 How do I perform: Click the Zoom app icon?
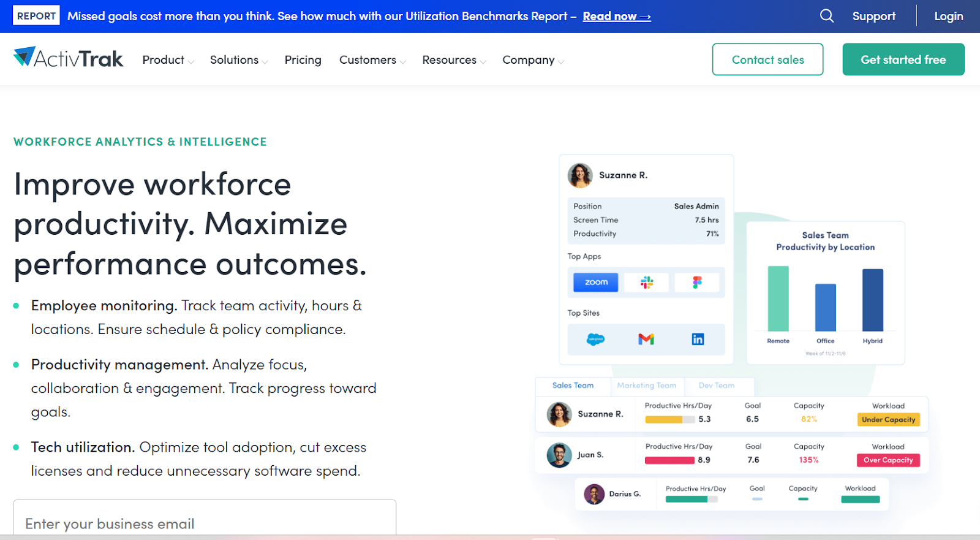point(596,282)
